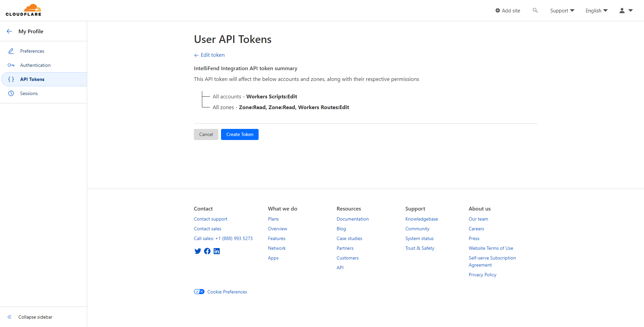This screenshot has width=644, height=327.
Task: Open the Website Terms of Use link
Action: [491, 248]
